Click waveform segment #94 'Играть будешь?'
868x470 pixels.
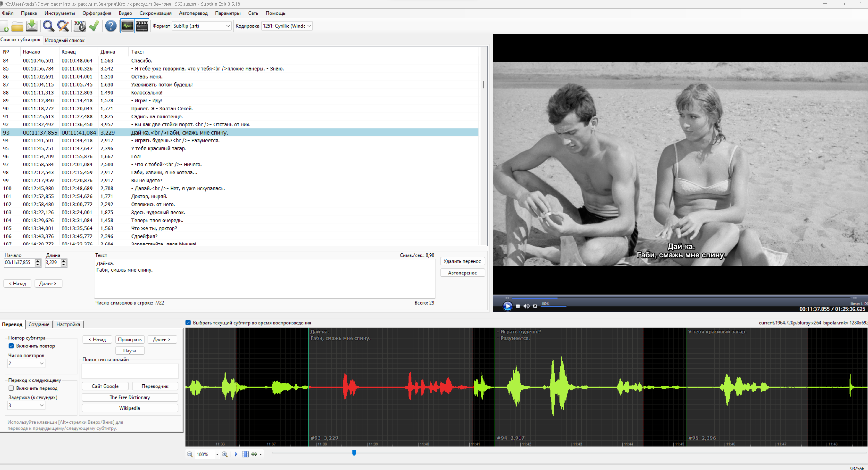pos(569,387)
